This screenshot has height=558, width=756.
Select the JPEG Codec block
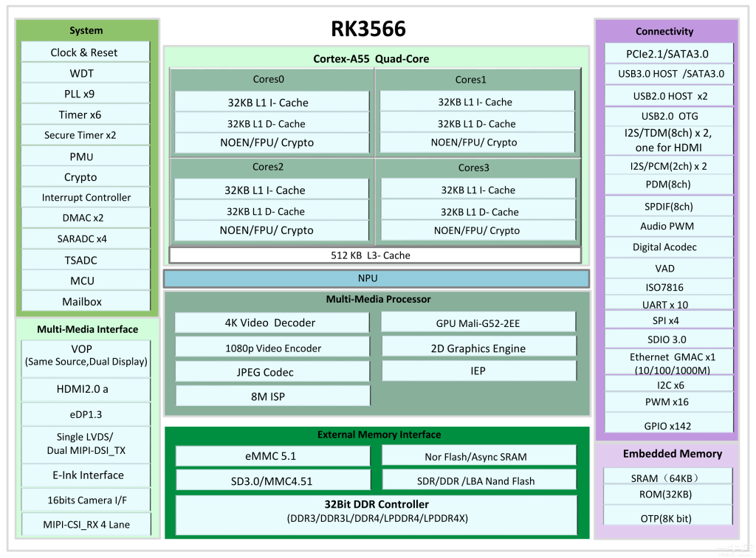pyautogui.click(x=272, y=372)
